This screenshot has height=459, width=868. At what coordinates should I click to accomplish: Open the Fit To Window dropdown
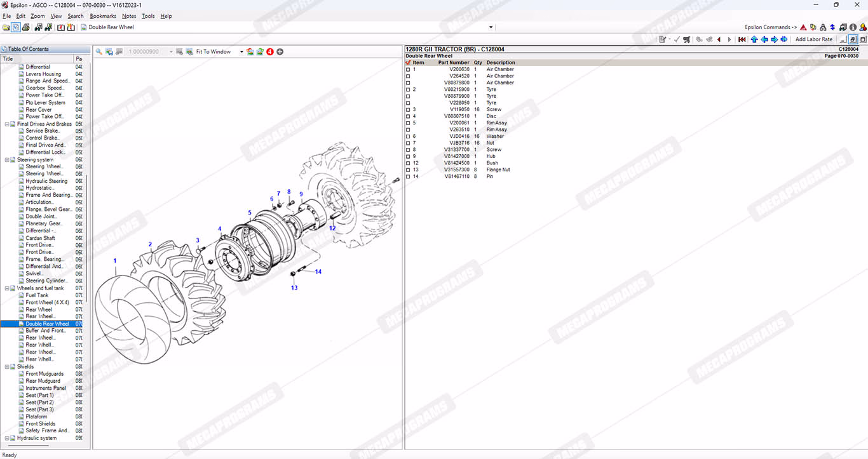[x=241, y=52]
